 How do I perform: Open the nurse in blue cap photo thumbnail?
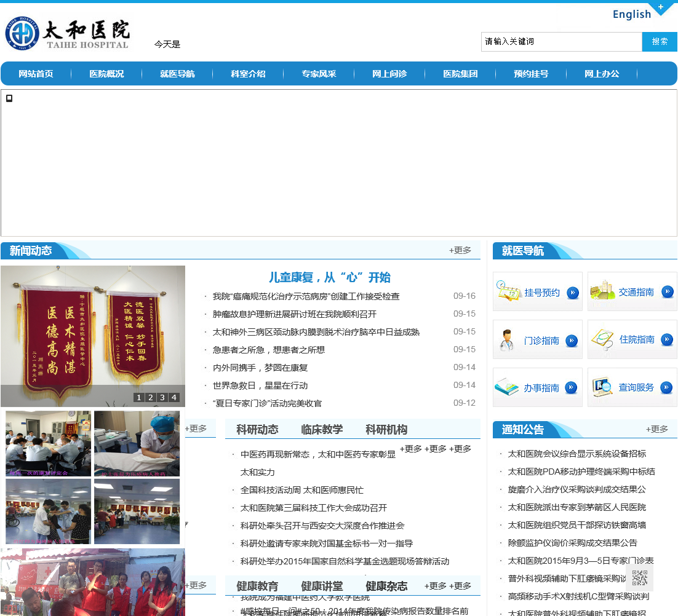pos(137,444)
